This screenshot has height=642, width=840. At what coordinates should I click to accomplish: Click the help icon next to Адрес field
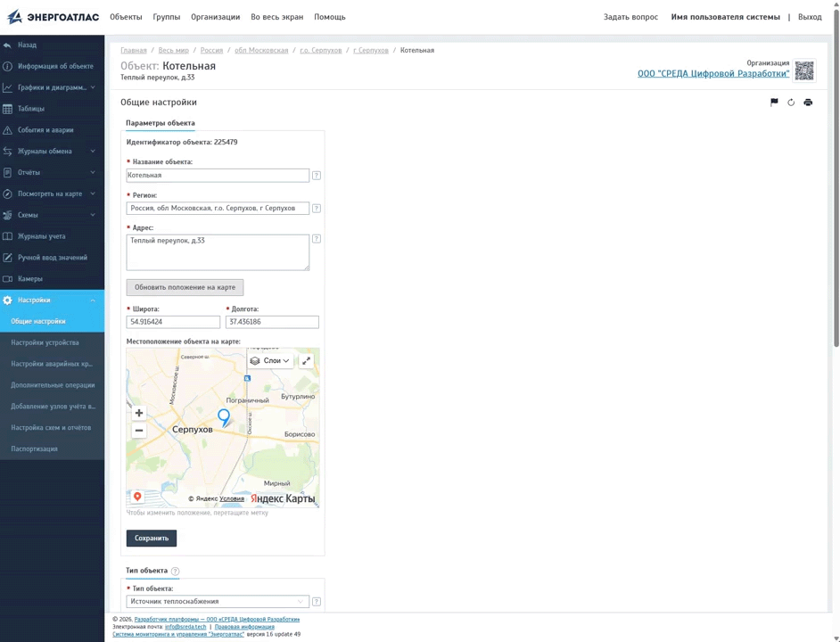coord(317,239)
